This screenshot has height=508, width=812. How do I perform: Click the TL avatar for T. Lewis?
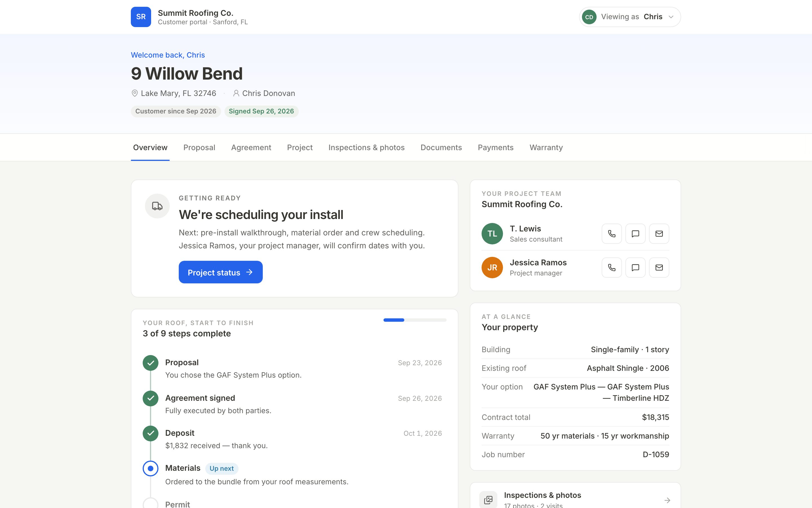click(492, 233)
